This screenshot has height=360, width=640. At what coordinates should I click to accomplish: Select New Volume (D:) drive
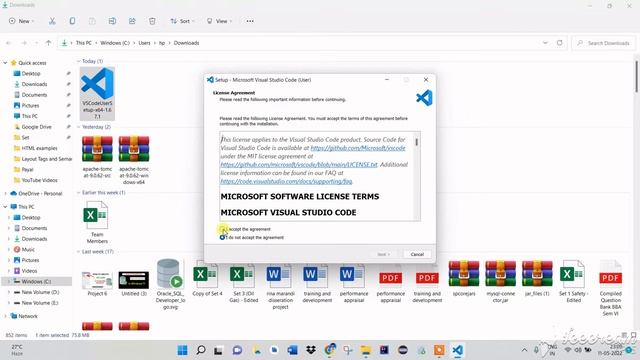point(40,292)
